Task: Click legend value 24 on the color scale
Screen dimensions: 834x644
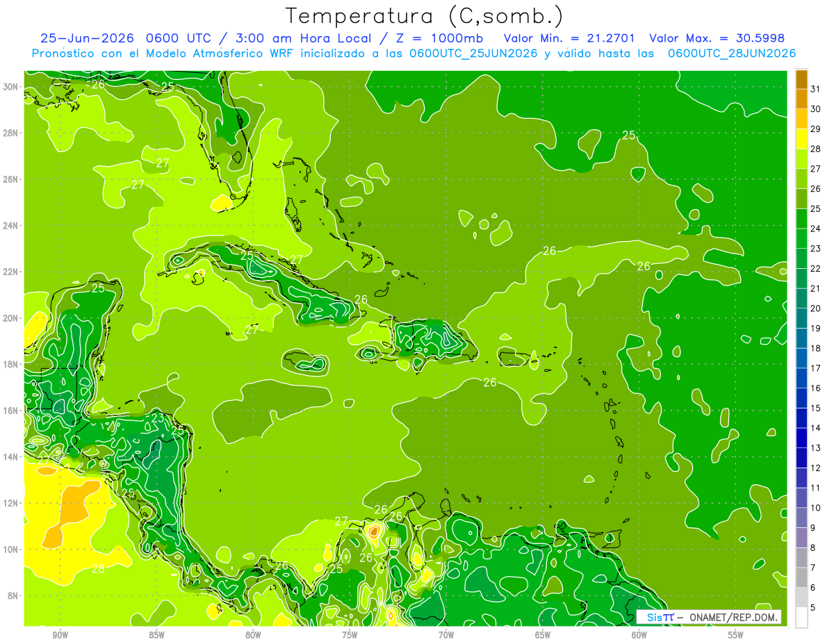Action: coord(815,229)
